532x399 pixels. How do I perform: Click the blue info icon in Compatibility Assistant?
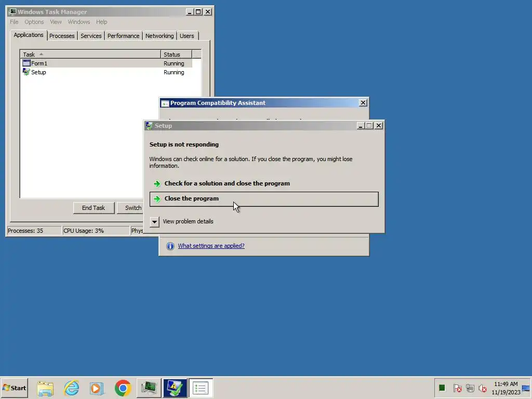pyautogui.click(x=170, y=246)
